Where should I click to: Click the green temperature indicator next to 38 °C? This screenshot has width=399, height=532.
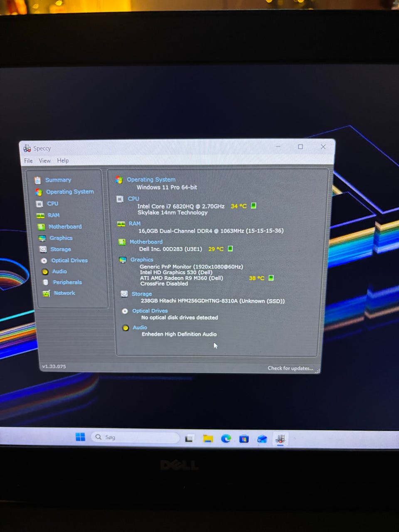tap(271, 278)
